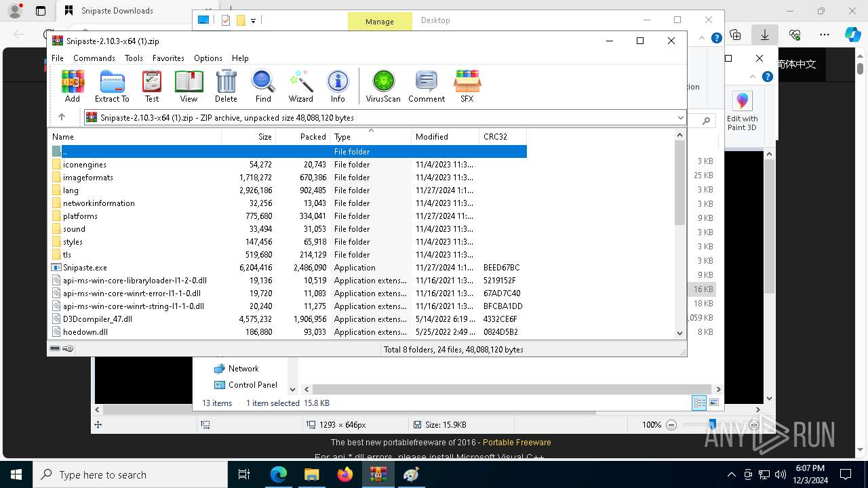868x488 pixels.
Task: Switch Explorer to large icons view
Action: [714, 403]
